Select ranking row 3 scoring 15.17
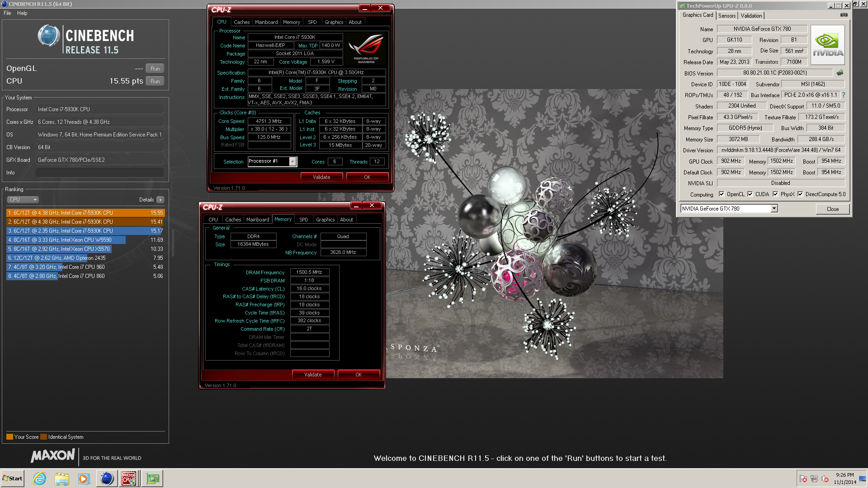 coord(85,231)
